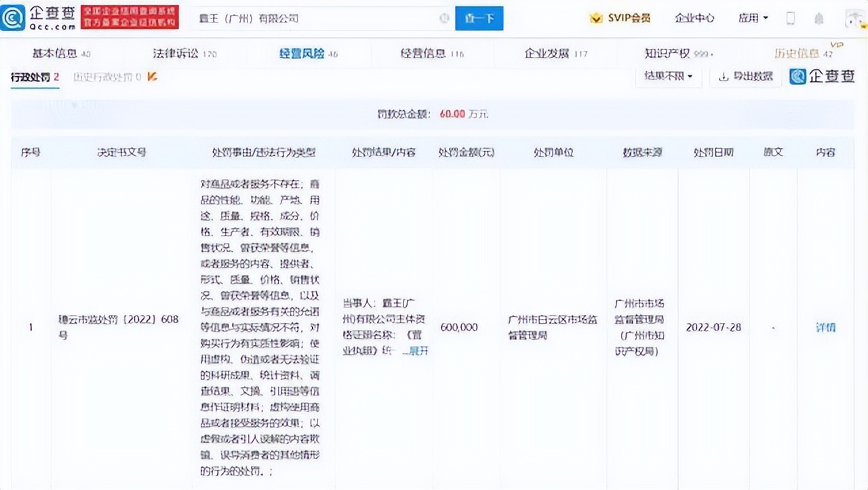This screenshot has width=868, height=490.
Task: Open the 结果不限 filter dropdown
Action: tap(668, 76)
